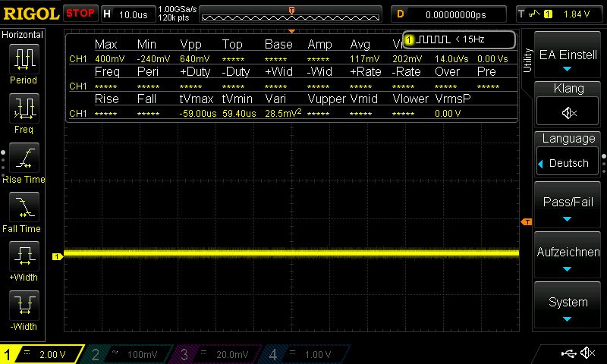
Task: Select channel 4 tab at 1.00 V
Action: click(x=303, y=354)
